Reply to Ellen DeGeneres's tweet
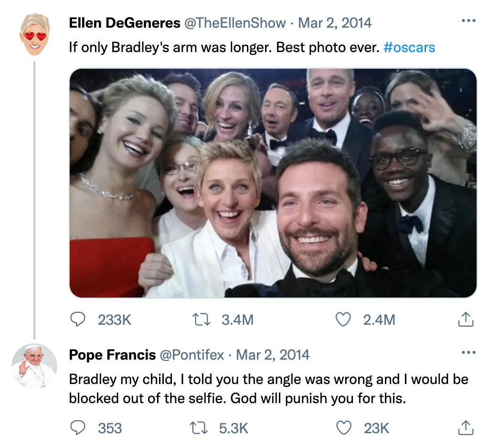Image resolution: width=489 pixels, height=448 pixels. point(78,320)
